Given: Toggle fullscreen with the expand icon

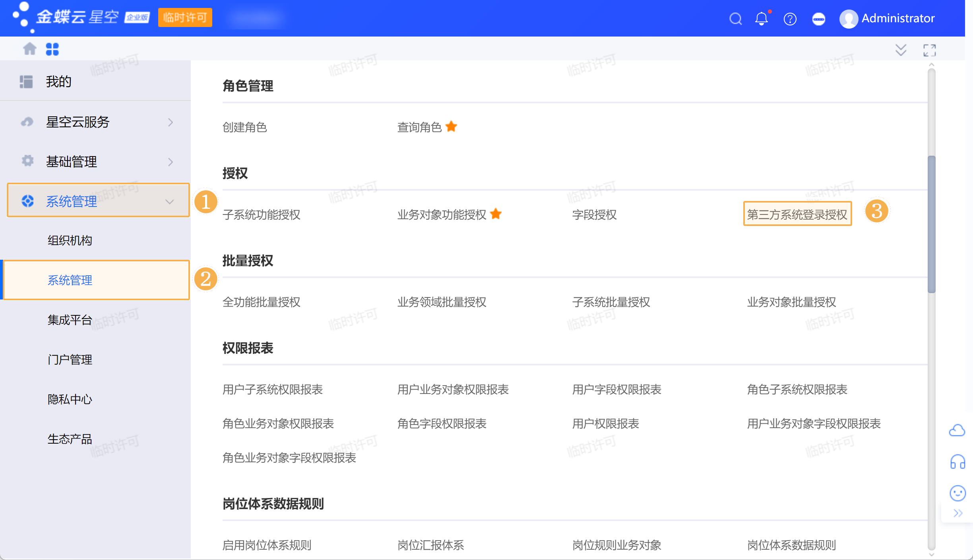Looking at the screenshot, I should pos(929,50).
